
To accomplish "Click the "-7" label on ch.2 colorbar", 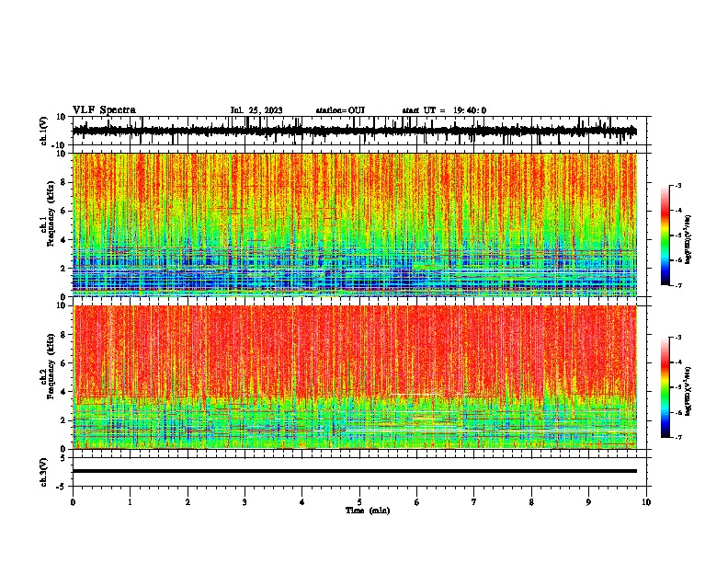I will point(677,438).
